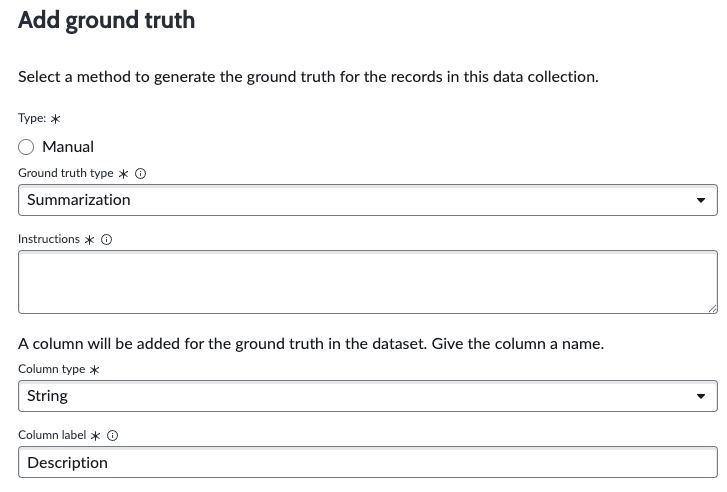Click info icon beside Column label

tap(112, 435)
